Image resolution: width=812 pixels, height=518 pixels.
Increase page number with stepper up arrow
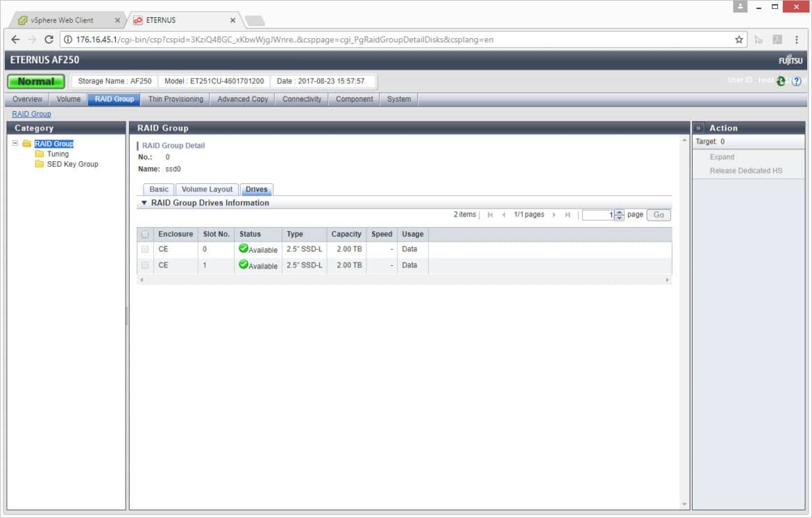point(619,212)
